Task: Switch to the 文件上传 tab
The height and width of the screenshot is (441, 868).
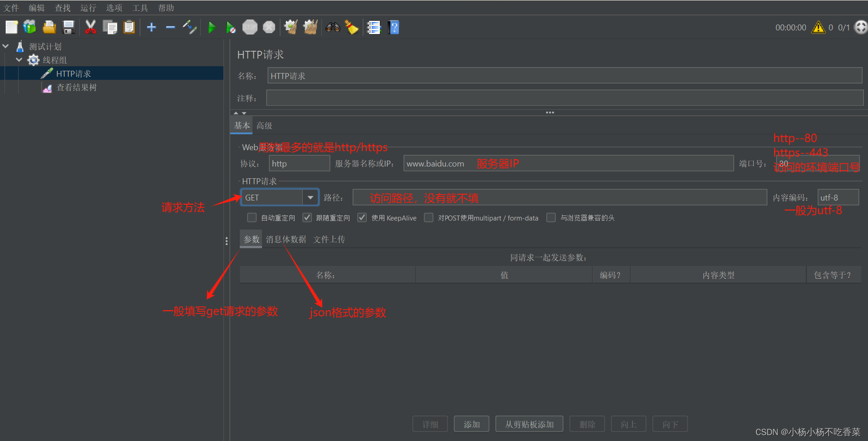Action: pos(329,239)
